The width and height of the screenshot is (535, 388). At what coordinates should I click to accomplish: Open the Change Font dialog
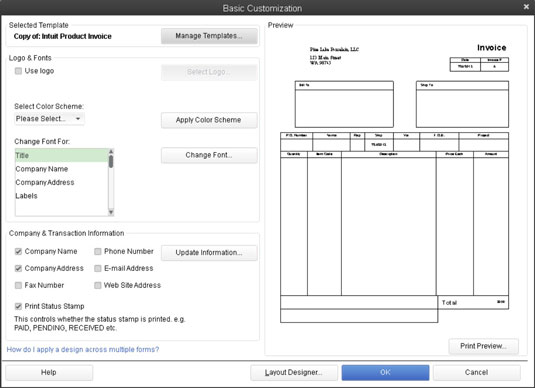click(209, 155)
